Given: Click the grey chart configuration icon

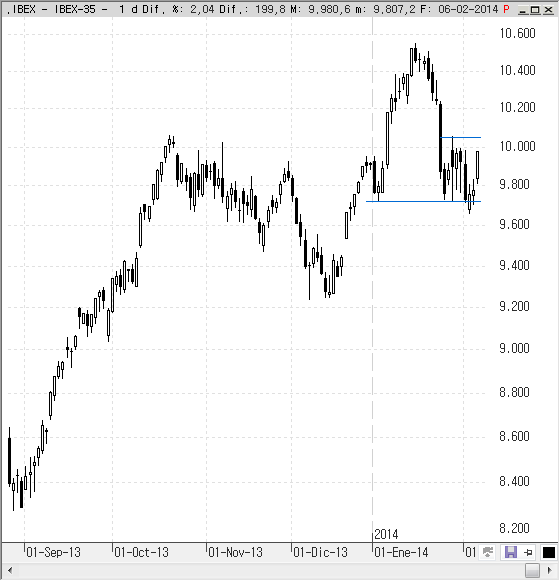Looking at the screenshot, I should tap(488, 552).
